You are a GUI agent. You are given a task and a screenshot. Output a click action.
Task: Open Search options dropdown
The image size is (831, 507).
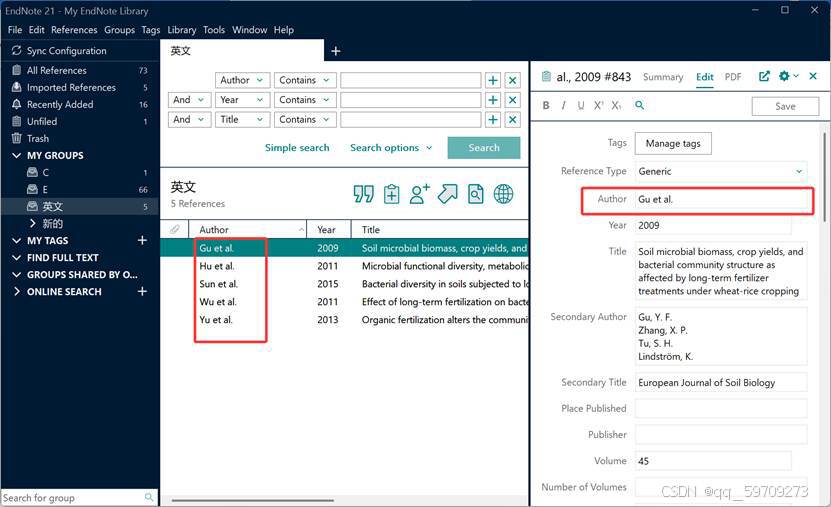pyautogui.click(x=391, y=148)
